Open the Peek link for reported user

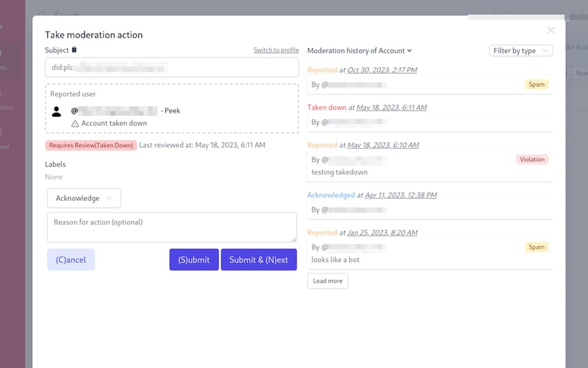point(173,111)
